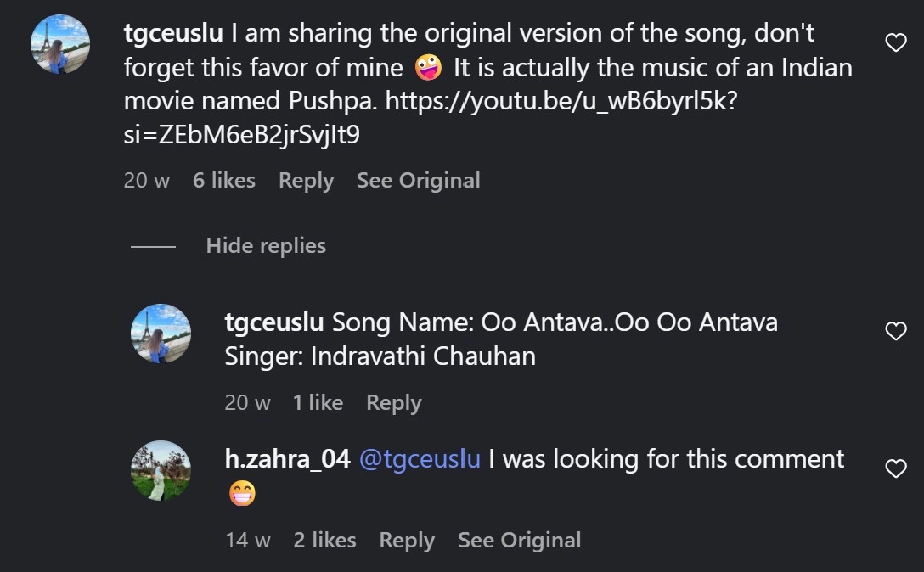Reply to the top comment with 6 likes
The image size is (924, 572).
[x=306, y=181]
